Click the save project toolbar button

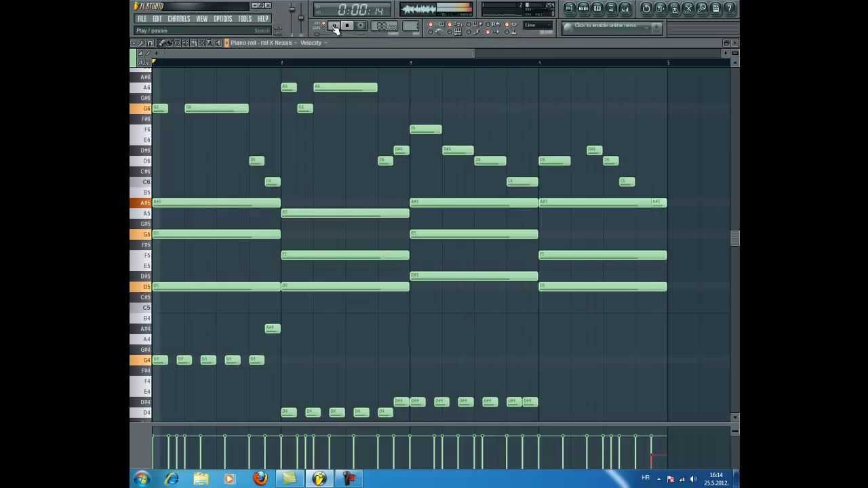[x=660, y=9]
